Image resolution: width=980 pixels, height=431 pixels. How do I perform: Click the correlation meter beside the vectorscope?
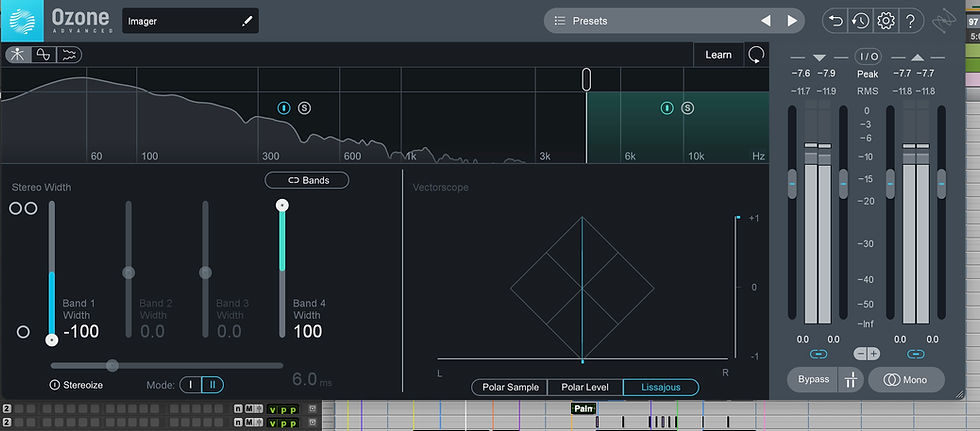[x=736, y=287]
